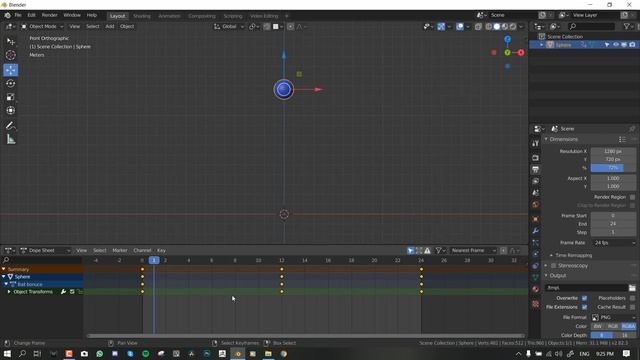
Task: Open Global transform orientation dropdown
Action: pos(229,27)
